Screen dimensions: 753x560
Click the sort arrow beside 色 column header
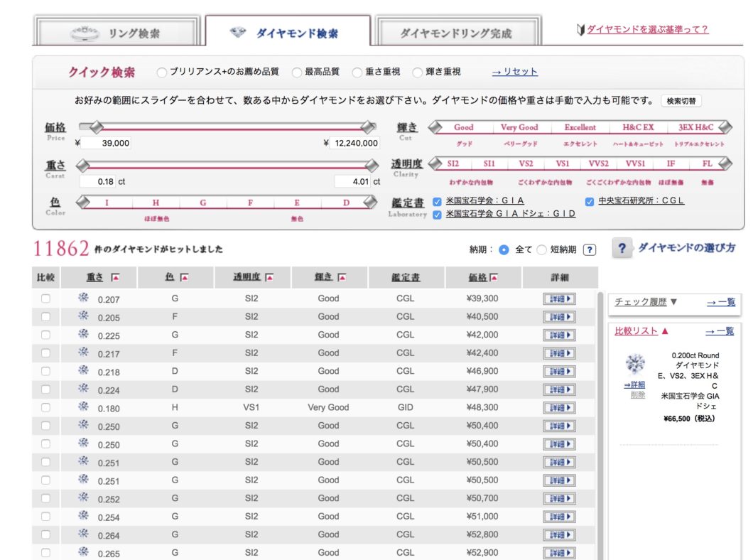point(184,277)
